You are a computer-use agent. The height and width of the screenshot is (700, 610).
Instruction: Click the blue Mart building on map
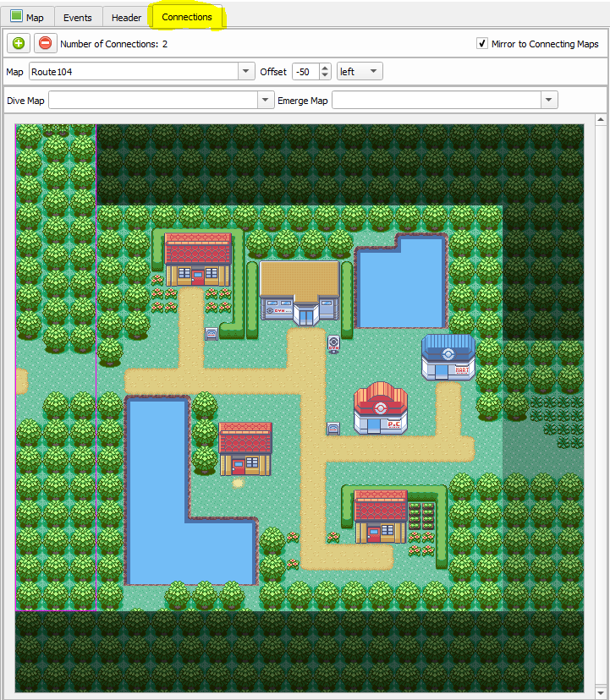pos(448,357)
